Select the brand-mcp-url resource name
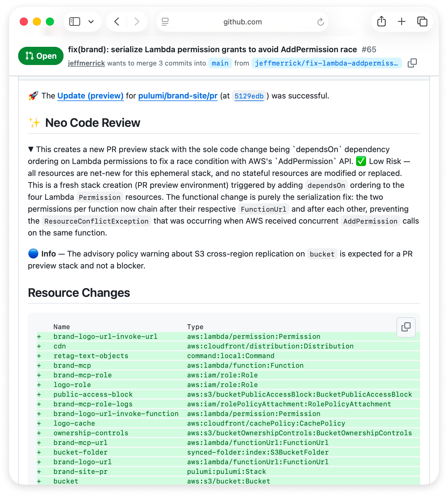Screen dimensions: 448x496 click(x=81, y=443)
